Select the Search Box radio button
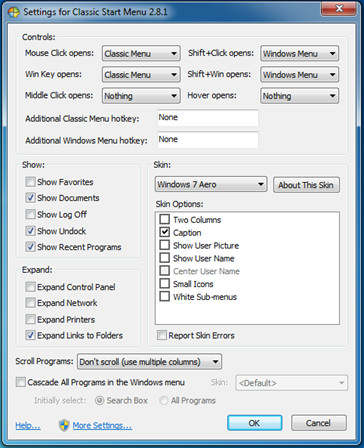 [100, 400]
